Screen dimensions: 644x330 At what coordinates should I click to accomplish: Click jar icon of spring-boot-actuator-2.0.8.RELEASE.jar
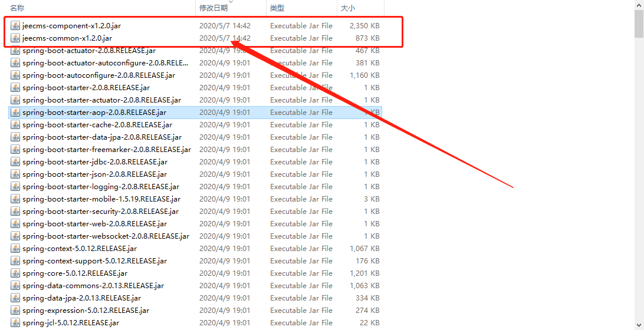(15, 51)
